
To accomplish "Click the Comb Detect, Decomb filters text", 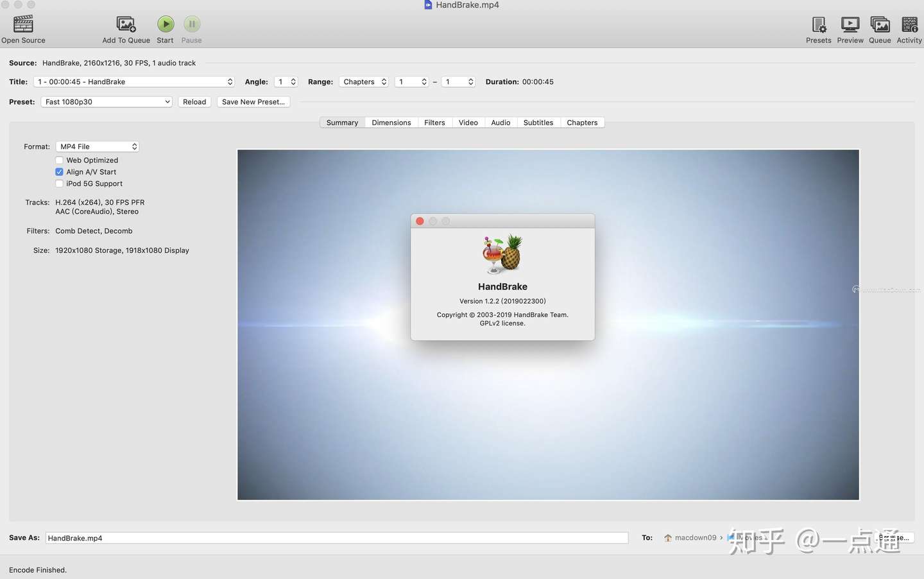I will pyautogui.click(x=94, y=231).
